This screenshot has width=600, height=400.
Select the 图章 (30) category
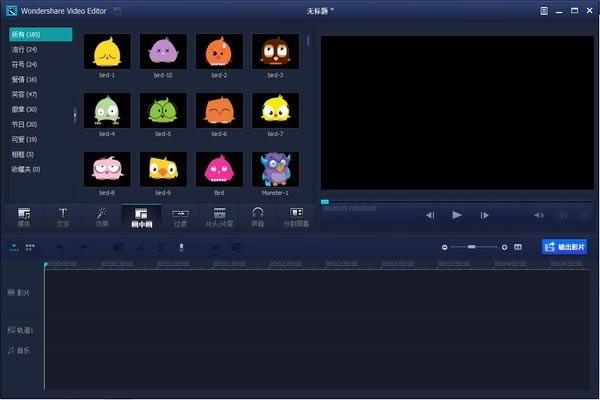pos(24,109)
